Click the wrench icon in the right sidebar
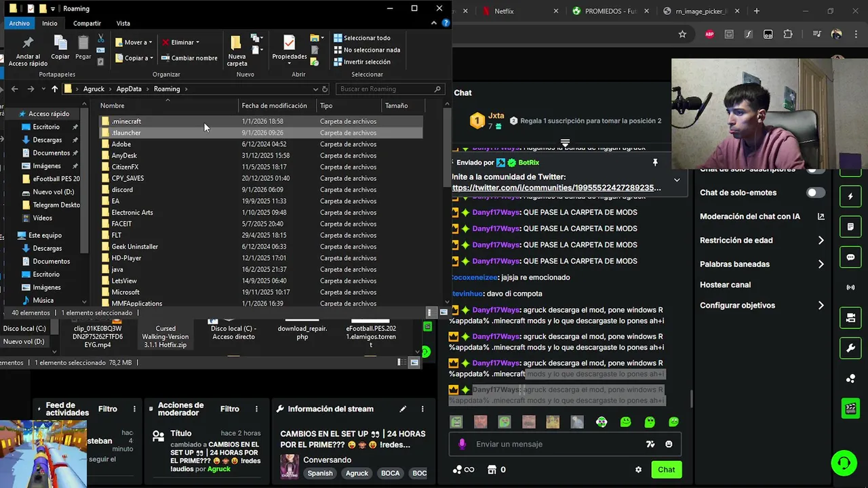Viewport: 868px width, 488px height. (x=850, y=348)
